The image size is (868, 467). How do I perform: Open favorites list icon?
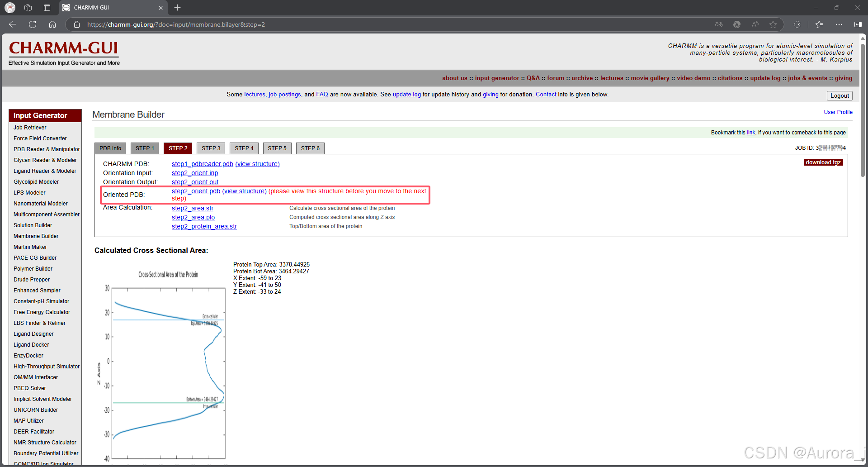(x=819, y=24)
